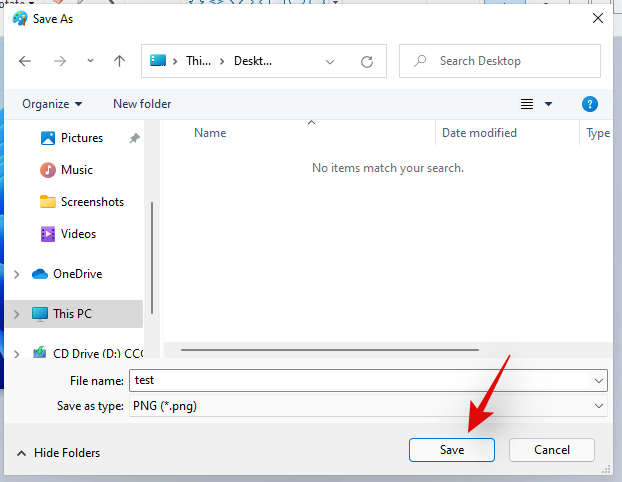Select 'Deskt...' breadcrumb in address bar
The height and width of the screenshot is (482, 622).
click(253, 61)
